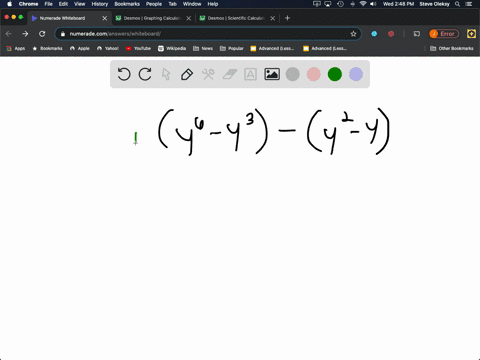480x360 pixels.
Task: Undo the last whiteboard stroke
Action: pyautogui.click(x=124, y=74)
